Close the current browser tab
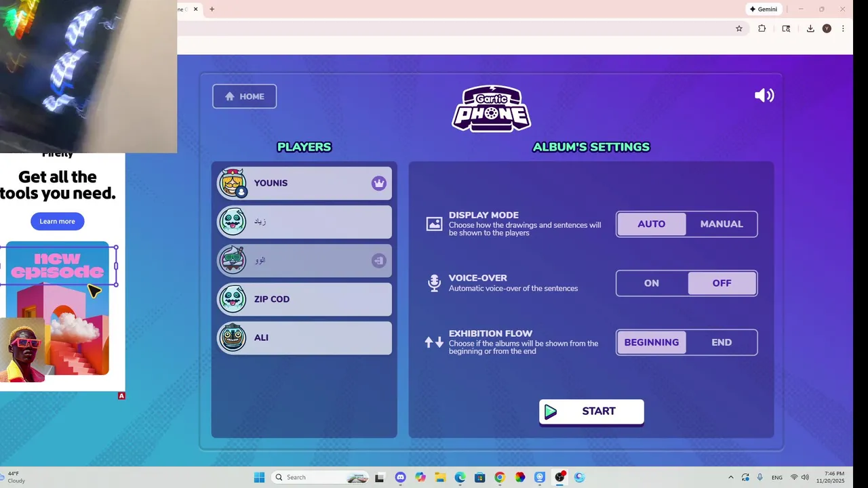The height and width of the screenshot is (488, 868). [x=196, y=9]
